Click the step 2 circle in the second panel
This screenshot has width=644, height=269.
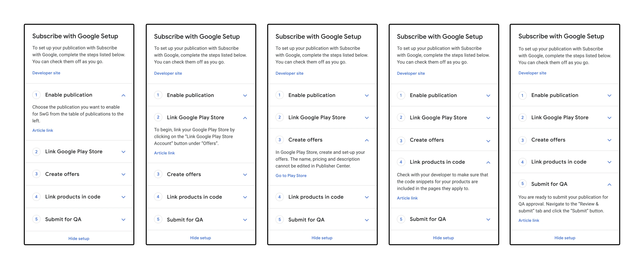click(x=158, y=117)
